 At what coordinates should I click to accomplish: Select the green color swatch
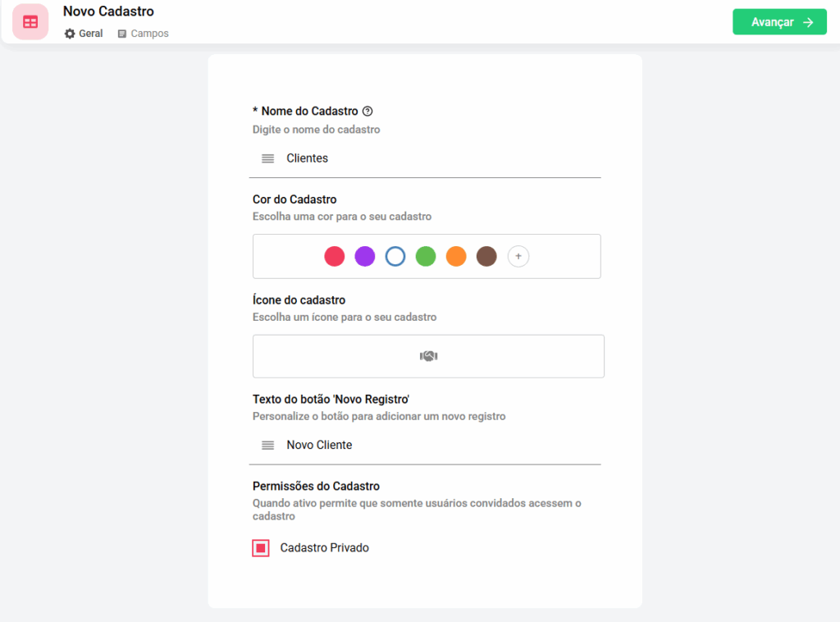pyautogui.click(x=426, y=257)
